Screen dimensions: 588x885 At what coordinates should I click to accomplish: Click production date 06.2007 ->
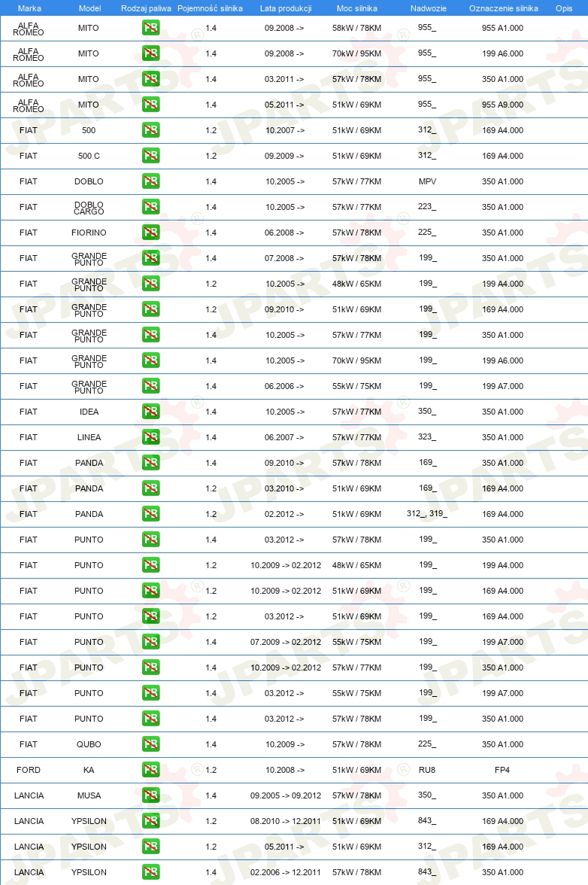click(x=285, y=437)
